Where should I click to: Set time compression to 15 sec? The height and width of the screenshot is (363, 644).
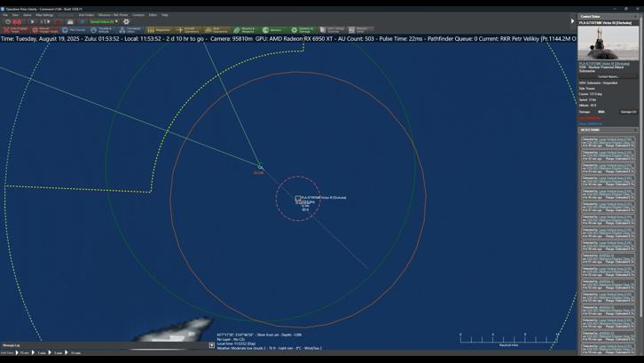(x=22, y=352)
